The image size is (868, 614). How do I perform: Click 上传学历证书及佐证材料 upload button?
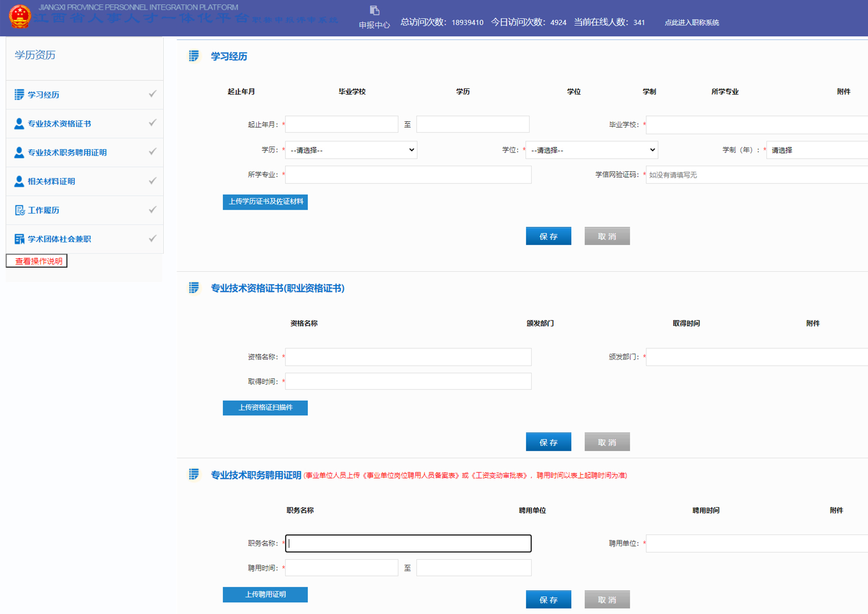[x=265, y=202]
